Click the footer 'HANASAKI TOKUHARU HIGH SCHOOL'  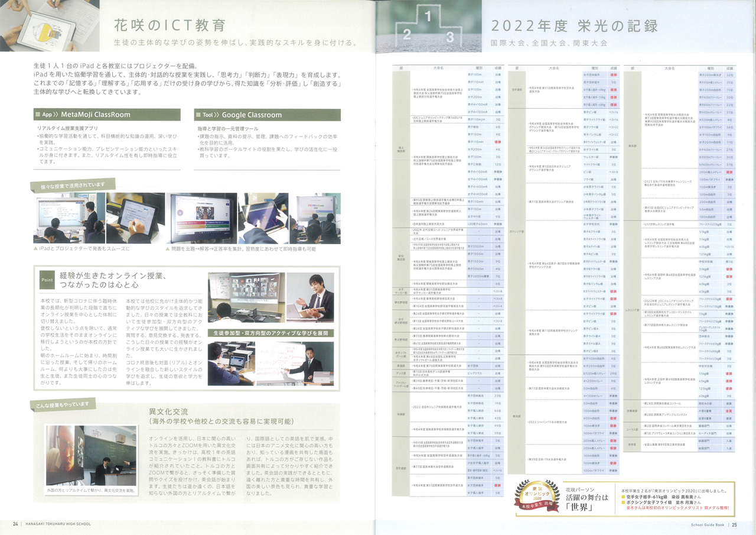(x=59, y=524)
